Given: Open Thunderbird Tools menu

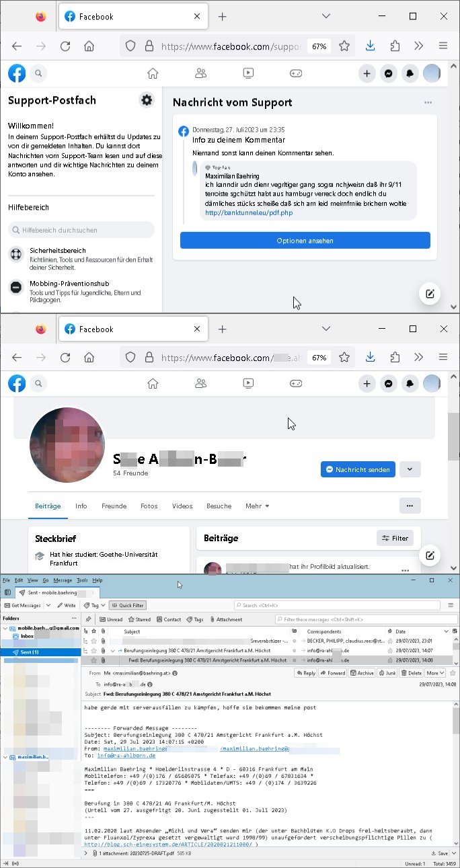Looking at the screenshot, I should click(82, 580).
